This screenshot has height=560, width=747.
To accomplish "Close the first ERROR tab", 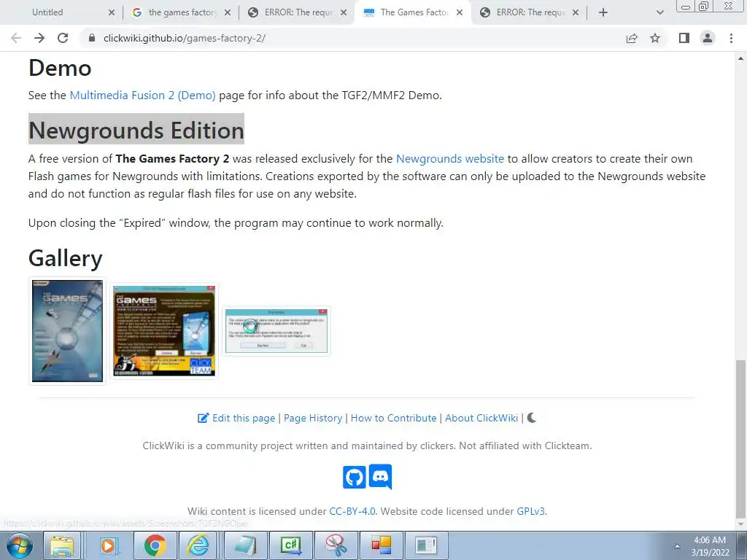I will [344, 12].
